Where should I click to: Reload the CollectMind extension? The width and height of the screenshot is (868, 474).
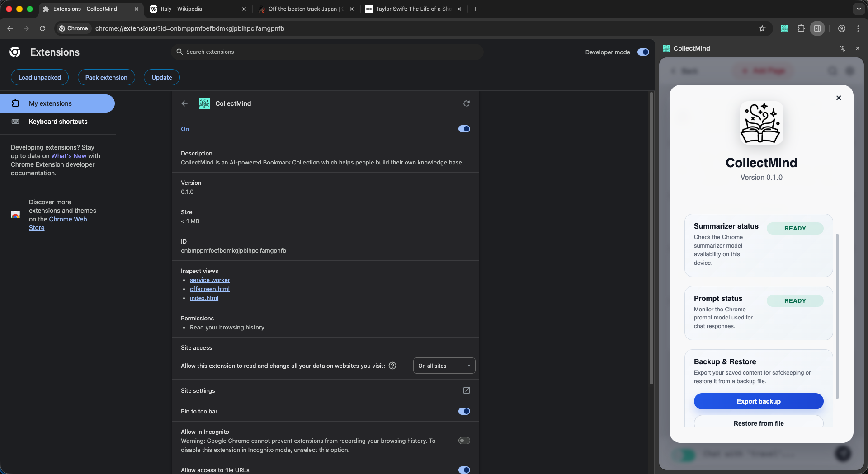pyautogui.click(x=467, y=103)
